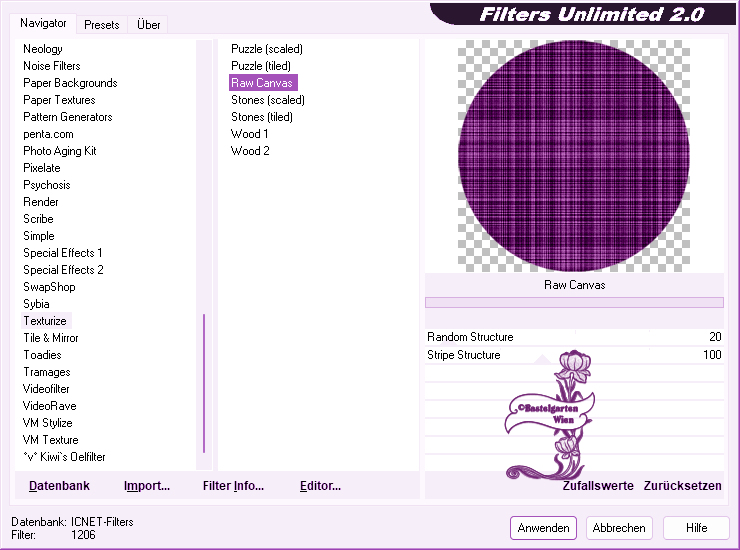Select Special Effects 1 category

pyautogui.click(x=62, y=253)
